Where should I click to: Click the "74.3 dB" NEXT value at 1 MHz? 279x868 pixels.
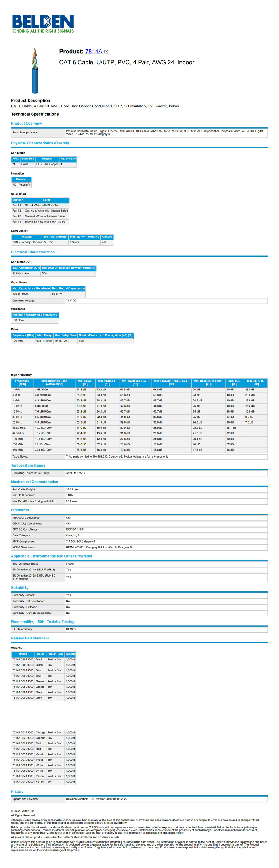[85, 390]
